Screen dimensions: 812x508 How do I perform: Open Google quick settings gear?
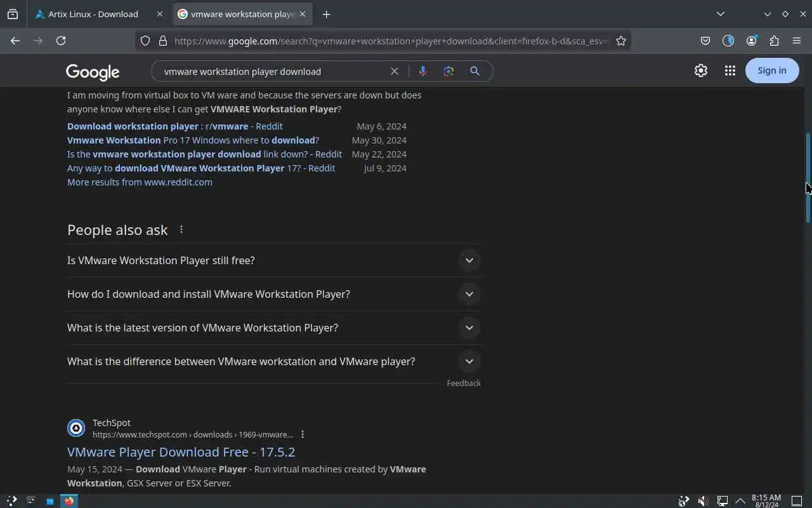pyautogui.click(x=701, y=70)
